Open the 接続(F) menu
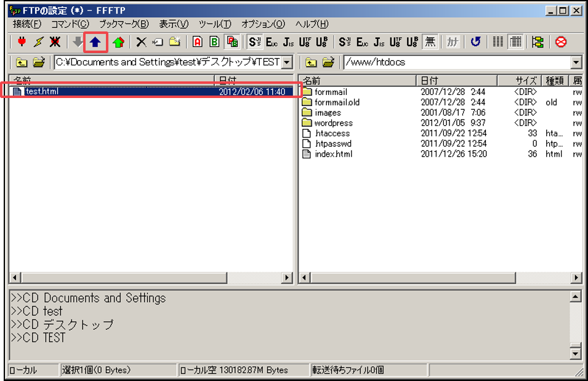This screenshot has width=588, height=381. tap(27, 24)
